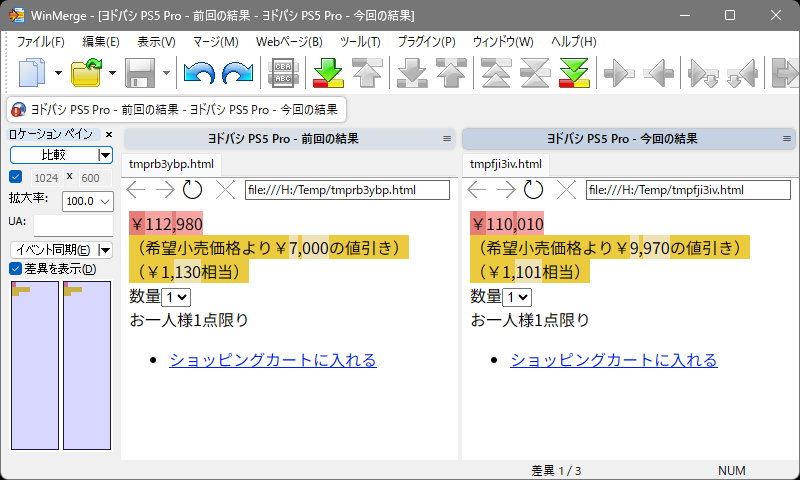Click Previous Difference up arrow icon

tap(367, 72)
